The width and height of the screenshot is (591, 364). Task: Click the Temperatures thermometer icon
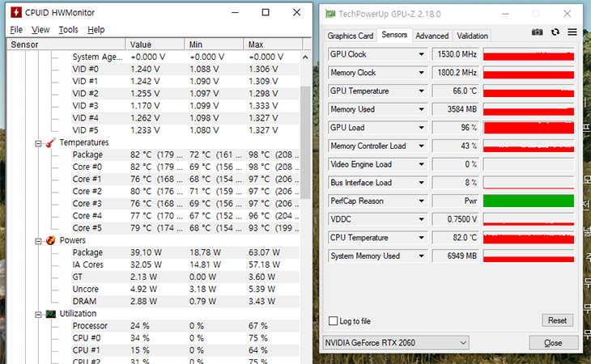pos(51,142)
